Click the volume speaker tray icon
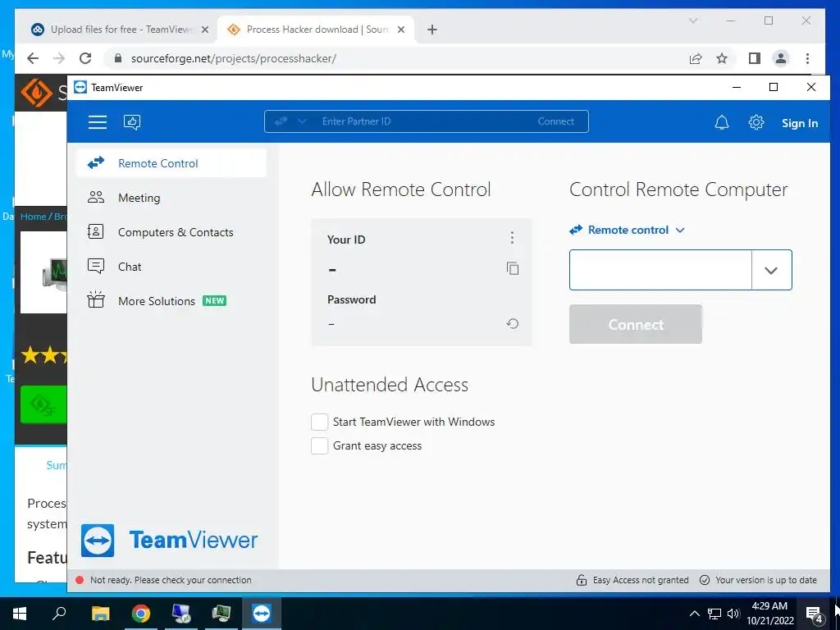 coord(733,614)
